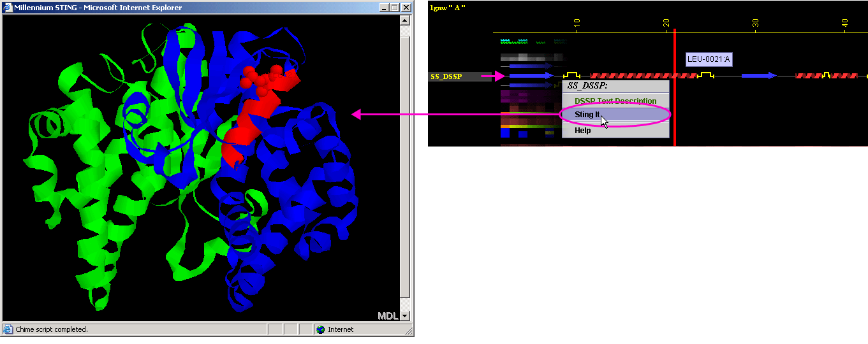This screenshot has height=344, width=868.
Task: Click the first blue beta-strand arrow in SS_DSSP row
Action: click(531, 76)
